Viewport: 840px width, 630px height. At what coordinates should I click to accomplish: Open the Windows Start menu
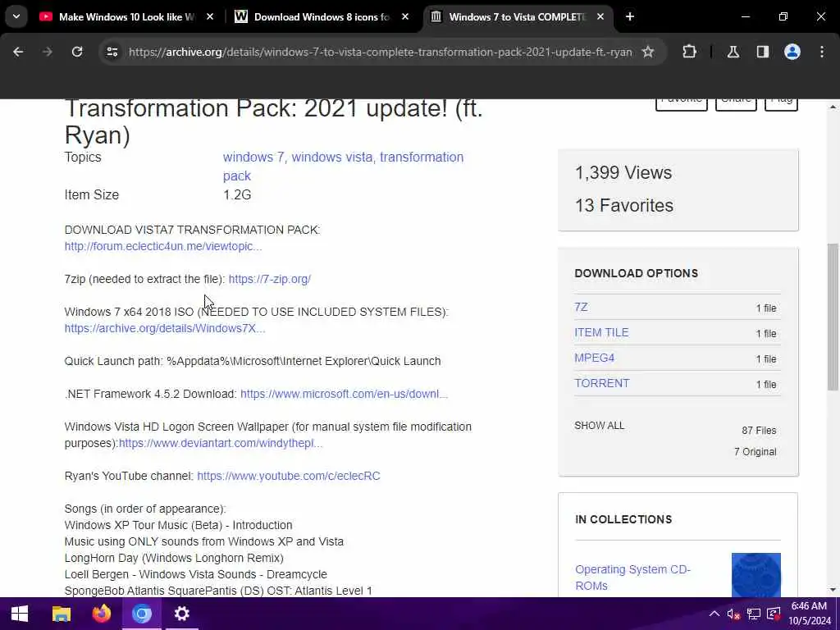click(20, 614)
